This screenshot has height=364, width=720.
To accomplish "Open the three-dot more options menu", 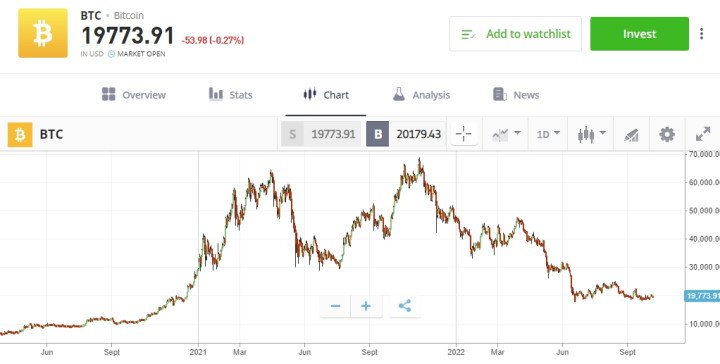I will point(701,34).
